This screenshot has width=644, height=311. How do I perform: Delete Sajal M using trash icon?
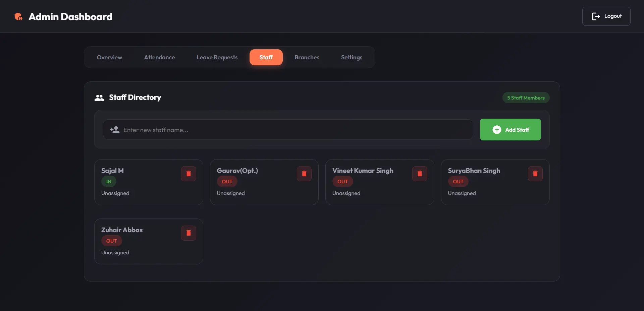pos(189,174)
